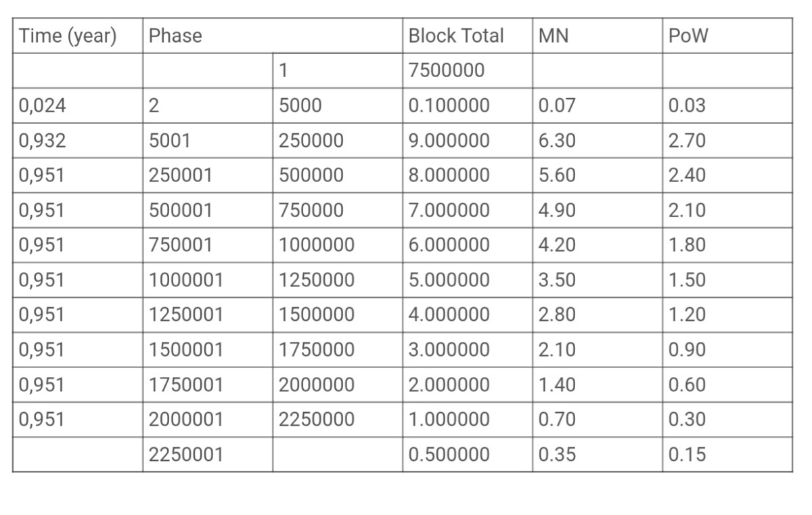812x515 pixels.
Task: Click the phase start cell 2250001
Action: (x=208, y=454)
